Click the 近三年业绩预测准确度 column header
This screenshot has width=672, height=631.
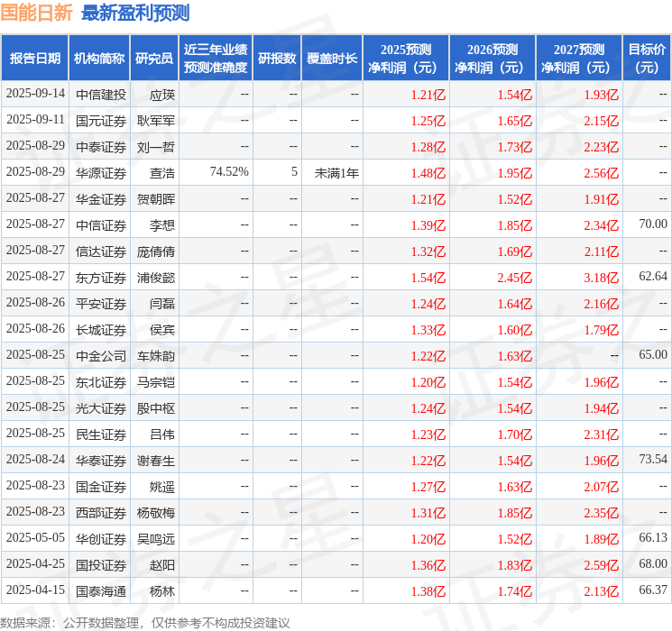[216, 58]
